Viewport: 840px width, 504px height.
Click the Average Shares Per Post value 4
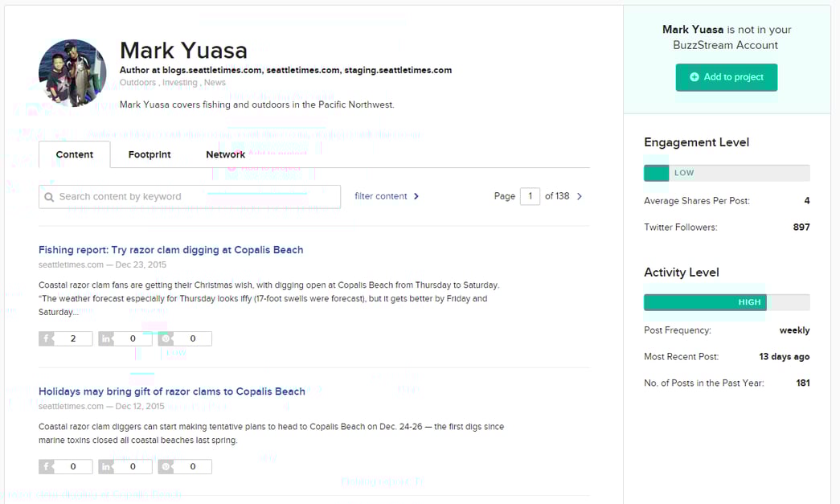(x=807, y=201)
